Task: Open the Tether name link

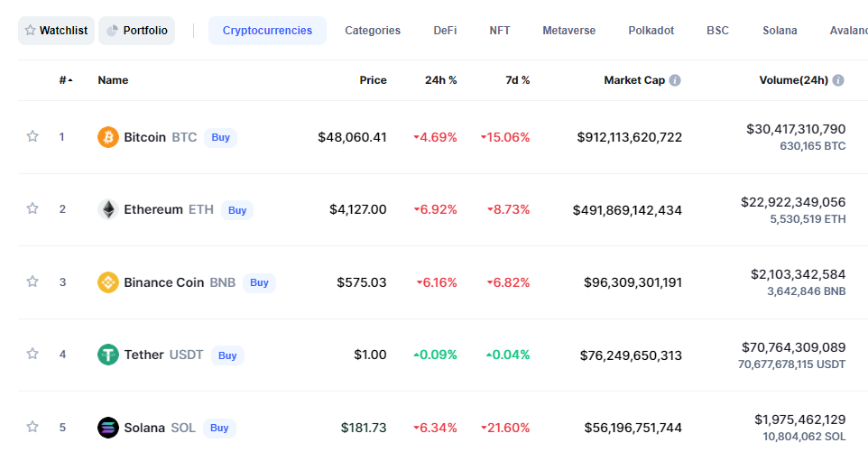Action: pos(144,355)
